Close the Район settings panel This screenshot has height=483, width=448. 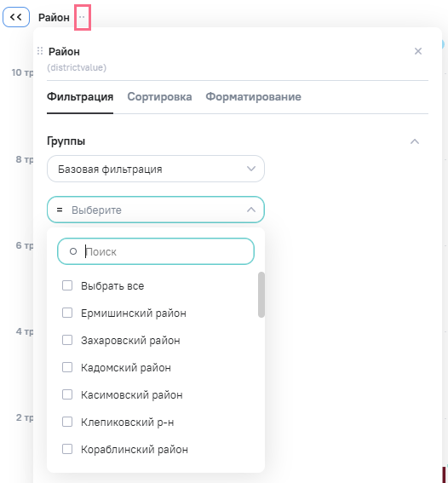(418, 51)
